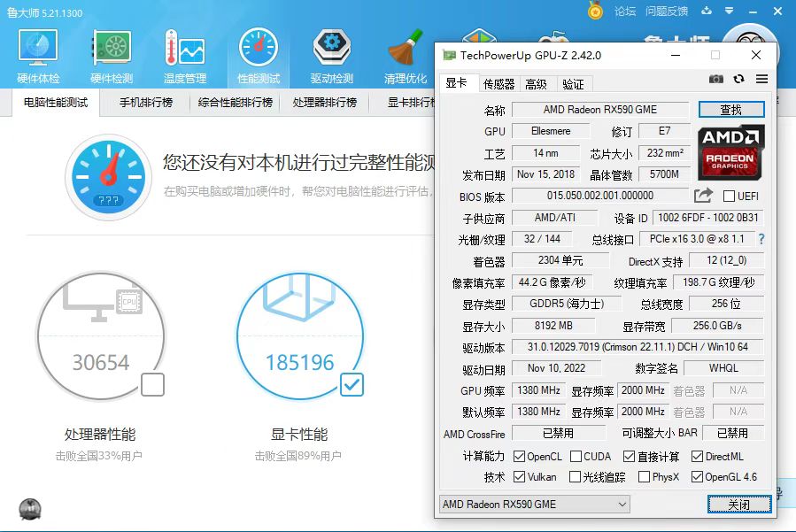Toggle processor performance test checkbox
The height and width of the screenshot is (532, 796).
[152, 384]
